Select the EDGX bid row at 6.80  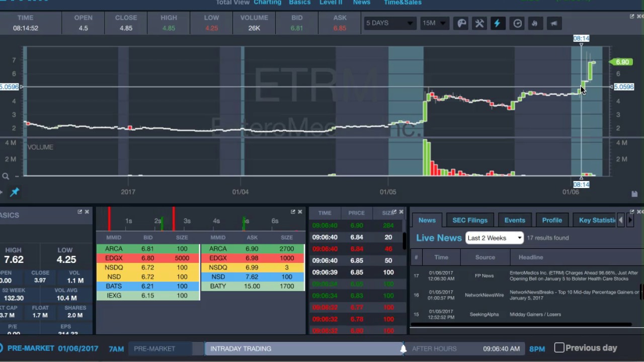point(148,258)
